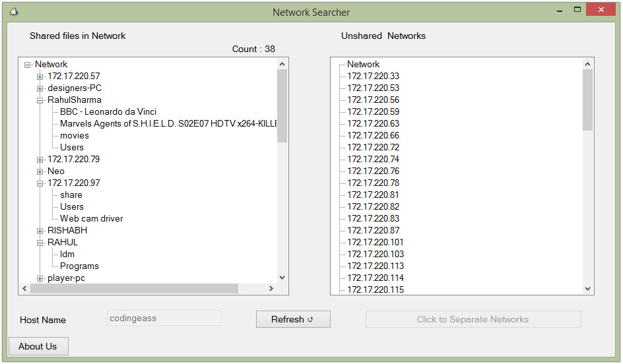This screenshot has height=364, width=623.
Task: Select the Network root in Unshared Networks
Action: (363, 65)
